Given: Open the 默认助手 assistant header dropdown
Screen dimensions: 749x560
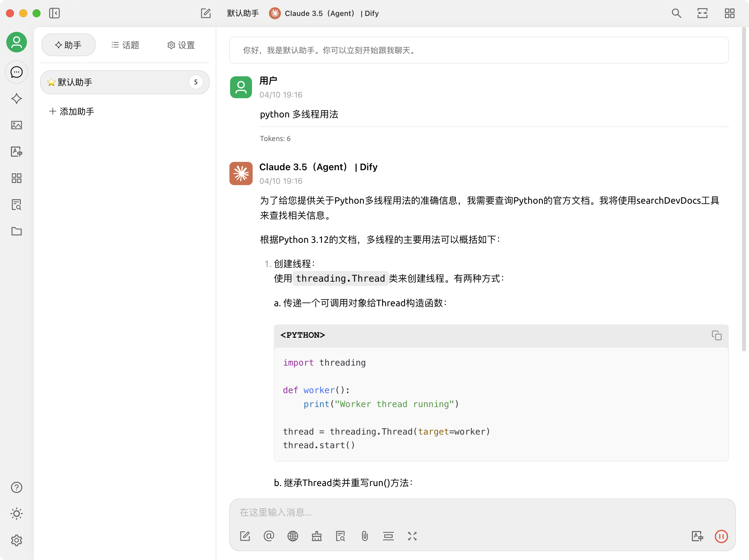Looking at the screenshot, I should 243,13.
